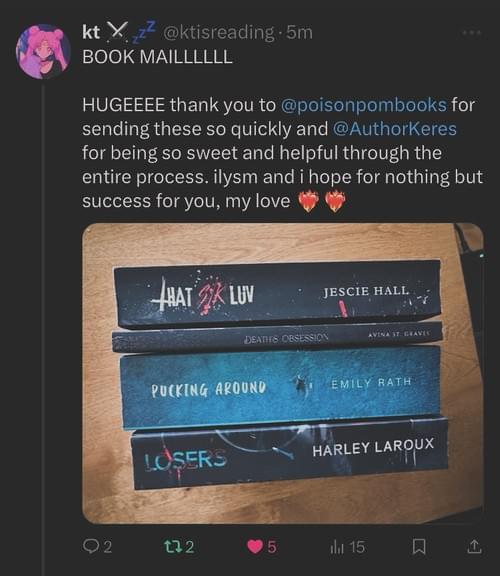500x576 pixels.
Task: Open view analytics bar chart icon
Action: pyautogui.click(x=337, y=547)
